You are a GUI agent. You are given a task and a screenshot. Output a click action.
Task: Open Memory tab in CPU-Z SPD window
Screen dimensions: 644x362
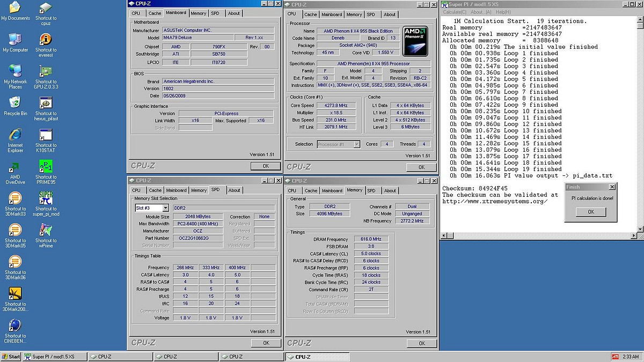199,190
